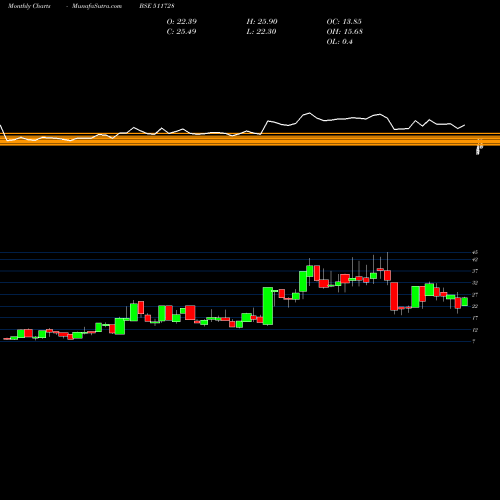500x500 pixels.
Task: Click the high value 'H: 25.90'
Action: 262,21
